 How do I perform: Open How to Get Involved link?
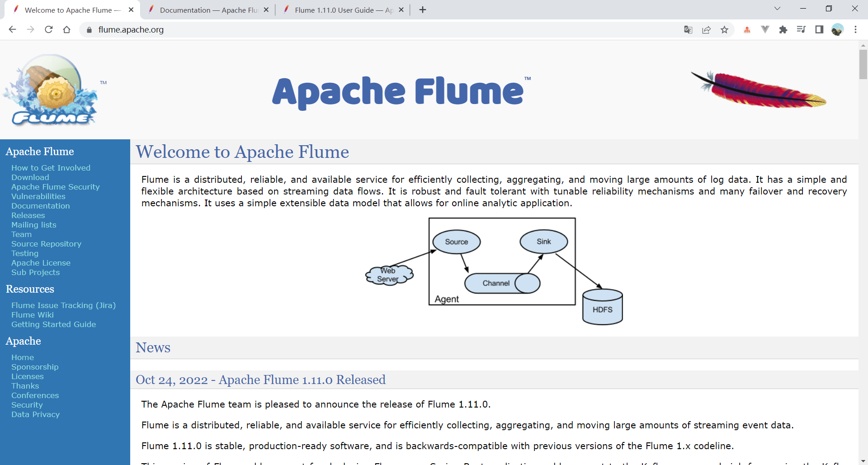(x=51, y=168)
